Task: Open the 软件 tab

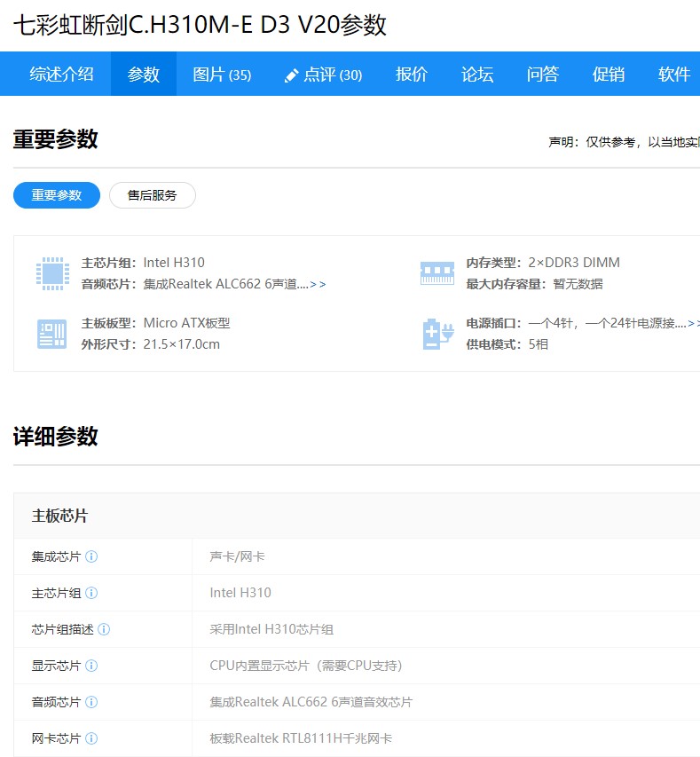Action: tap(674, 74)
